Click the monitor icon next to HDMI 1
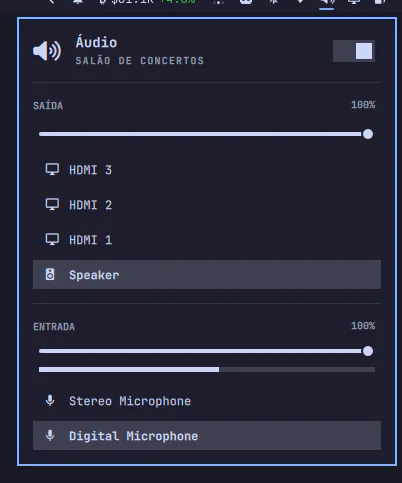Screen dimensions: 402x483 (52, 239)
